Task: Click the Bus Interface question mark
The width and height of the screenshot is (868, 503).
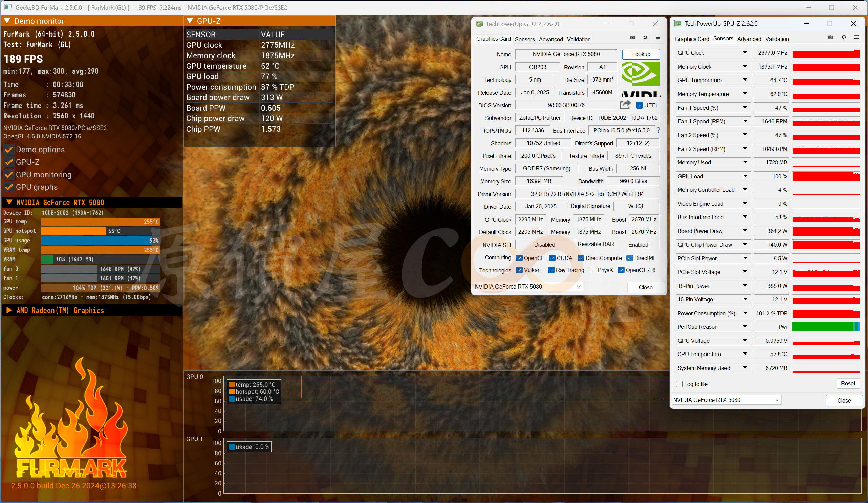Action: 658,130
